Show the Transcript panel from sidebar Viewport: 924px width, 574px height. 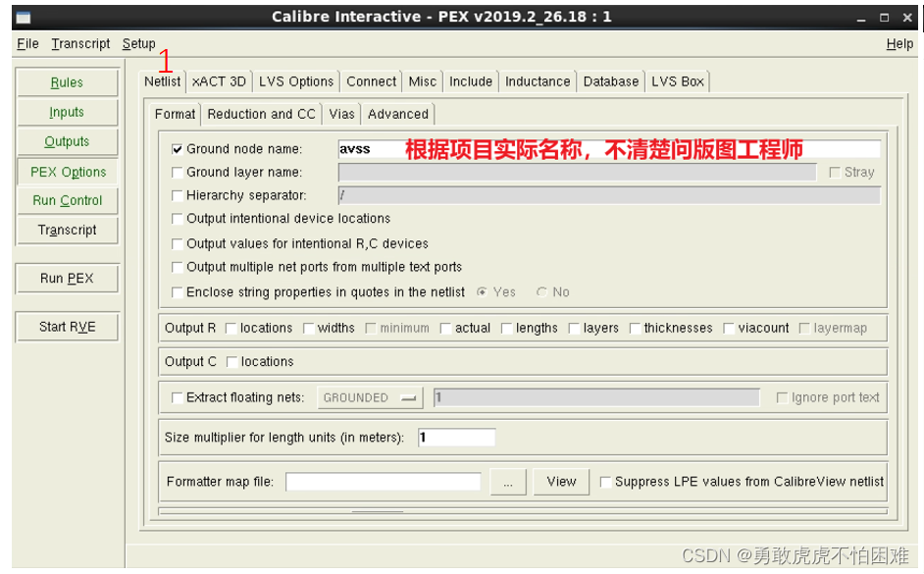coord(67,230)
